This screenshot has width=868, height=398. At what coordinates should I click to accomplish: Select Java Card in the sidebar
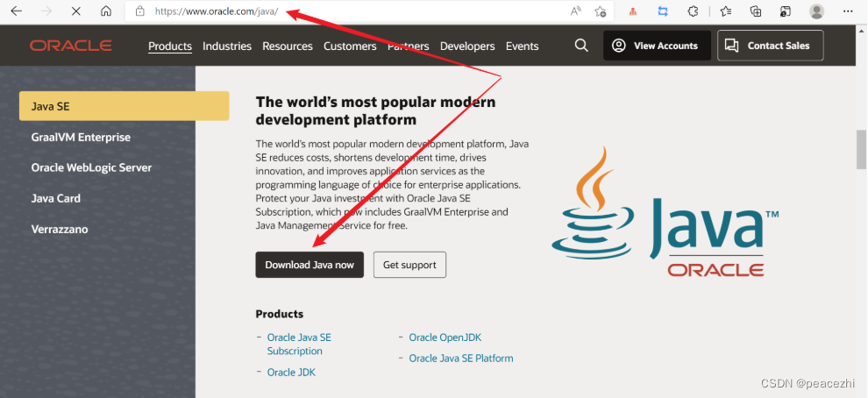point(56,198)
